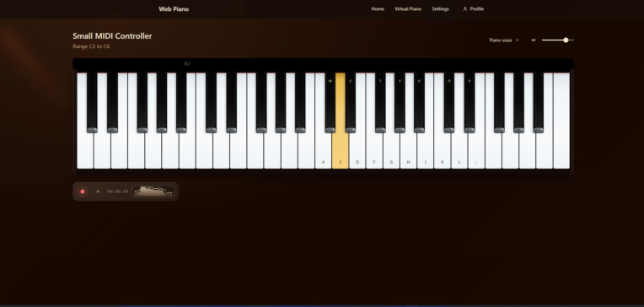Play the black key labeled U
This screenshot has height=307, width=644.
[x=419, y=103]
